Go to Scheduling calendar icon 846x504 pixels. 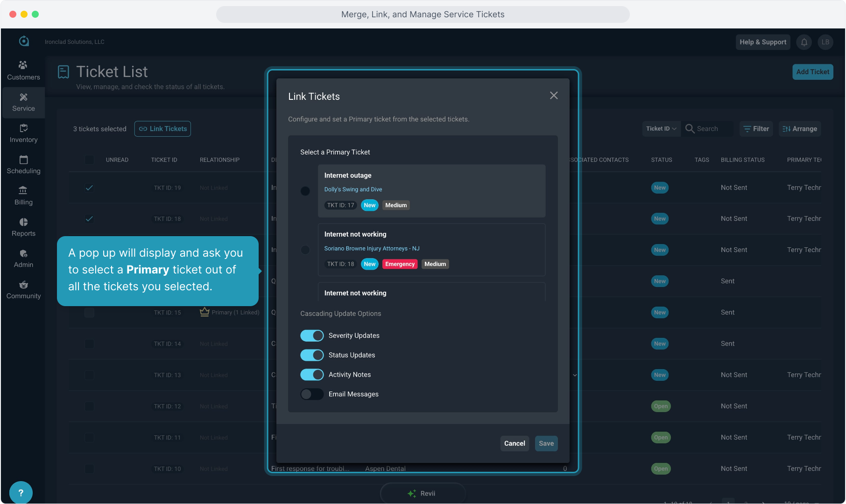tap(23, 160)
